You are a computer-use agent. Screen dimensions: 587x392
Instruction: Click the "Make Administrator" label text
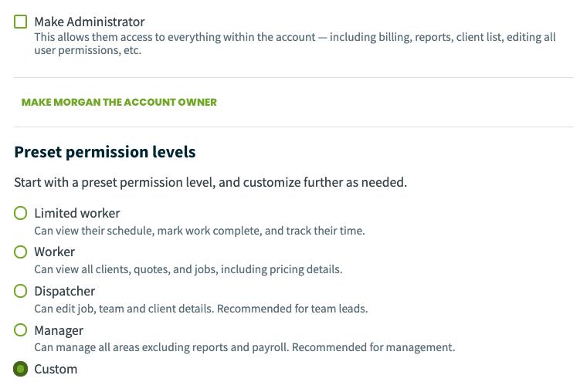[90, 22]
